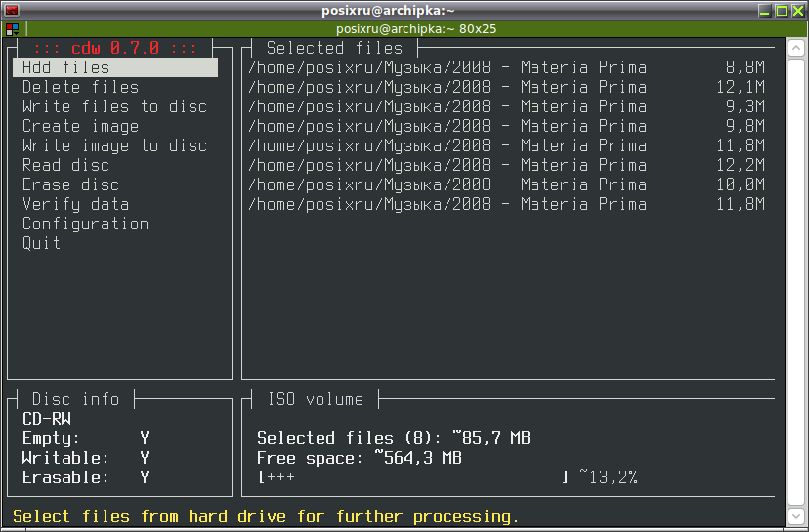Image resolution: width=809 pixels, height=532 pixels.
Task: Click the yellow status hint line
Action: [x=266, y=516]
